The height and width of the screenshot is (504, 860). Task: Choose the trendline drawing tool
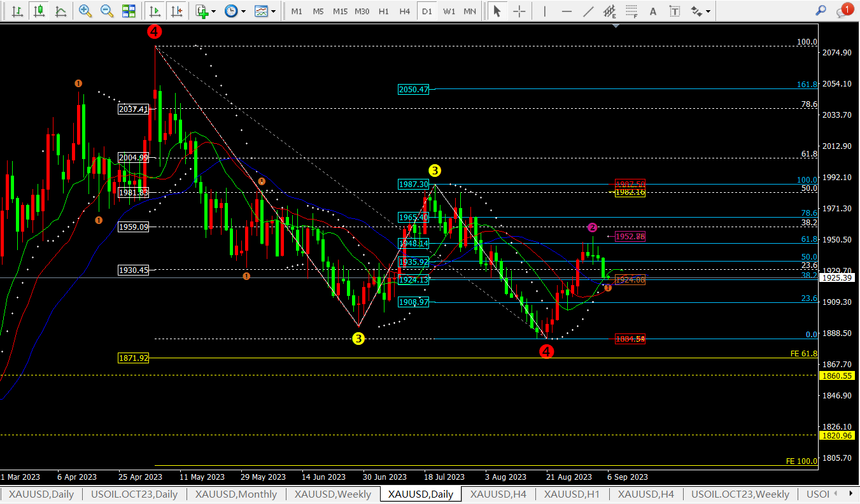[589, 11]
